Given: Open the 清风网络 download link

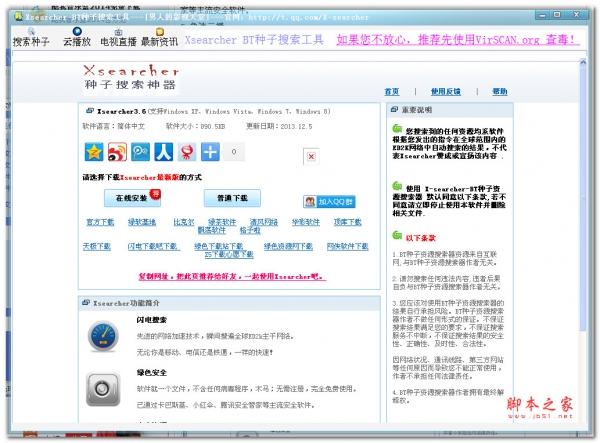Looking at the screenshot, I should 264,222.
